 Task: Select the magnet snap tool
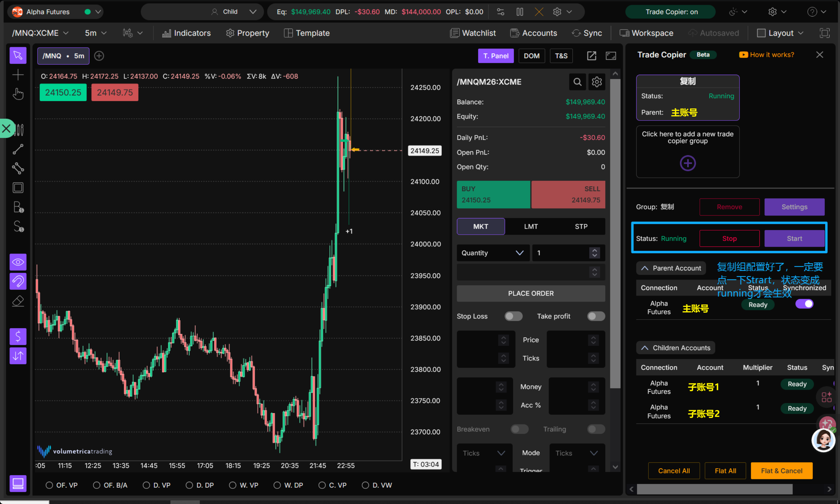(18, 281)
